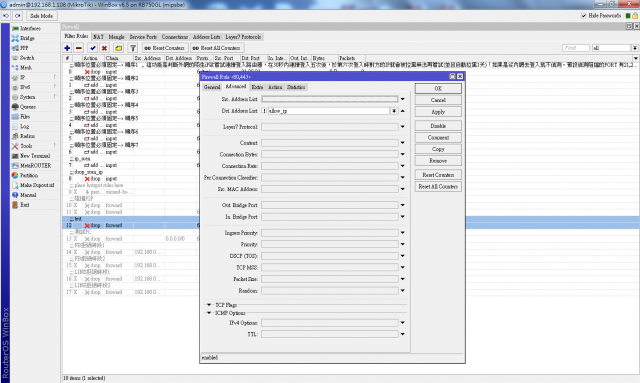Enable rule with blue checkmark icon

(93, 48)
